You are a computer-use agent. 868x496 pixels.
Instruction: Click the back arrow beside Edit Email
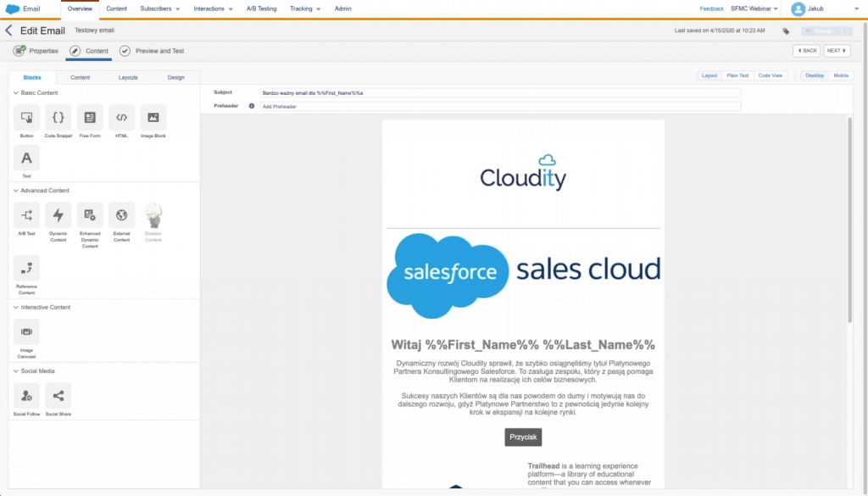coord(8,31)
